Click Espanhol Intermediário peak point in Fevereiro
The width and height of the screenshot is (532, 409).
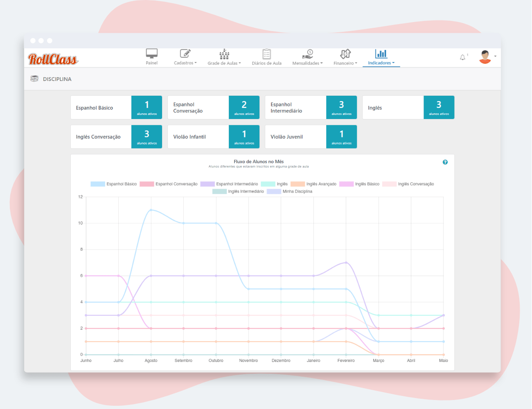tap(346, 263)
